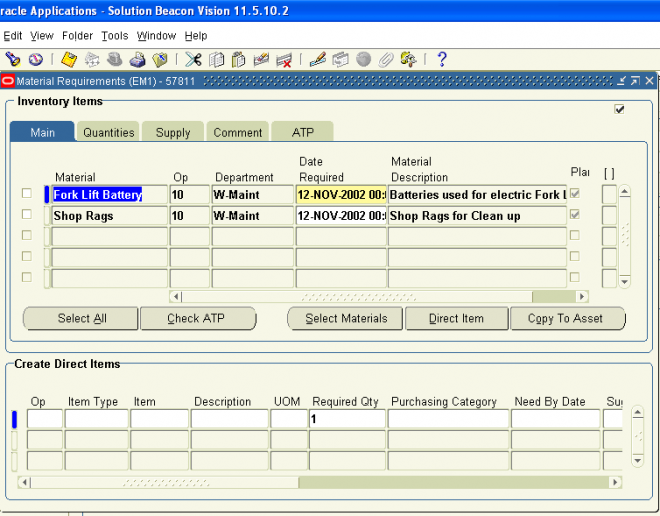This screenshot has width=660, height=516.
Task: Tick the selection checkbox of the first empty material row
Action: point(27,235)
